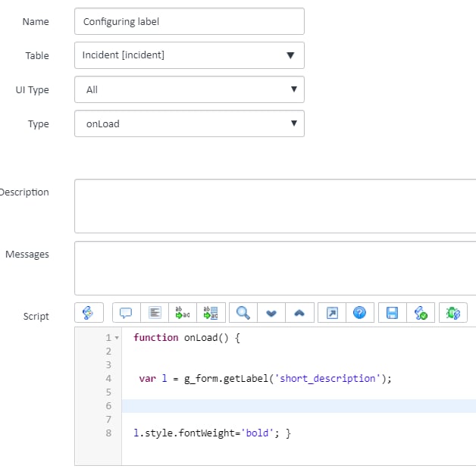Click 'g_form.getLabel' in the script

[x=226, y=379]
